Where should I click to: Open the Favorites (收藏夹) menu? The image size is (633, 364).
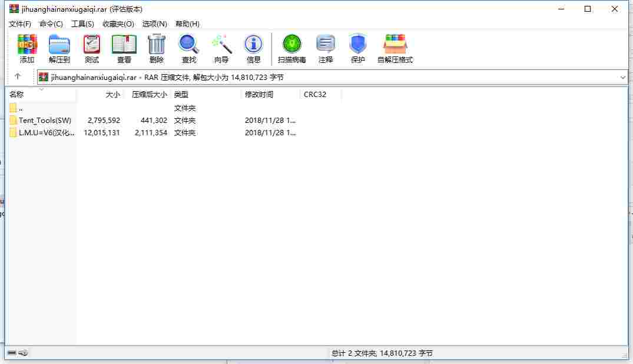click(x=118, y=24)
